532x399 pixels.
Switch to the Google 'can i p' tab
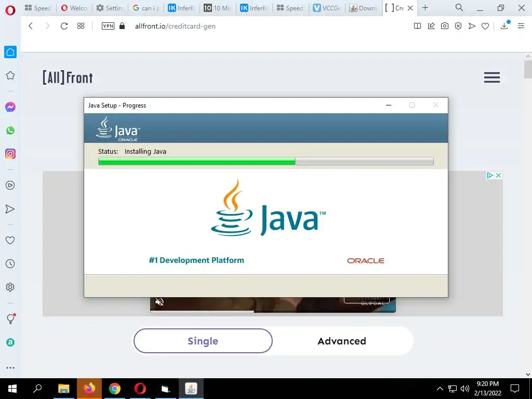point(146,8)
